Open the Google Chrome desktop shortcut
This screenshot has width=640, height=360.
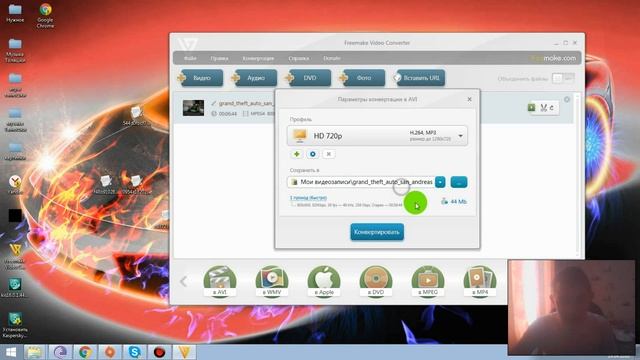(x=45, y=16)
